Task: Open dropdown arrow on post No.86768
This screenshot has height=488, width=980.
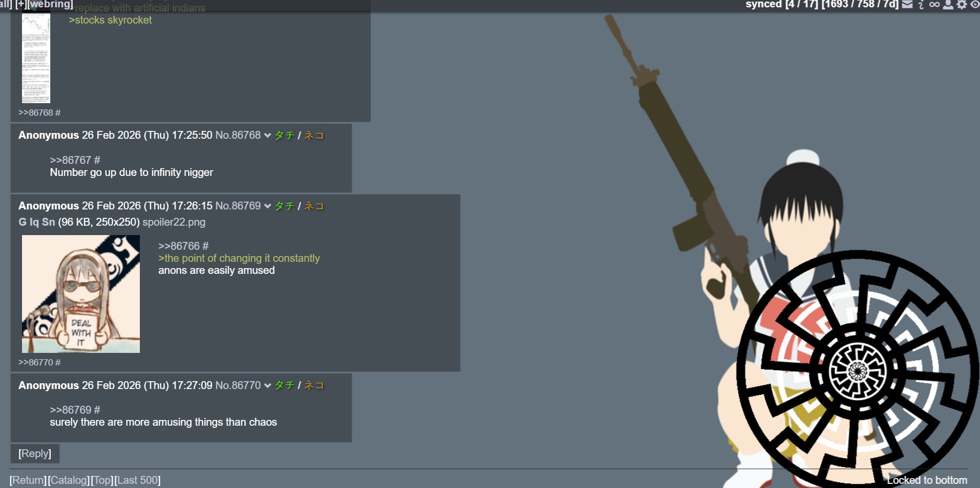Action: 268,136
